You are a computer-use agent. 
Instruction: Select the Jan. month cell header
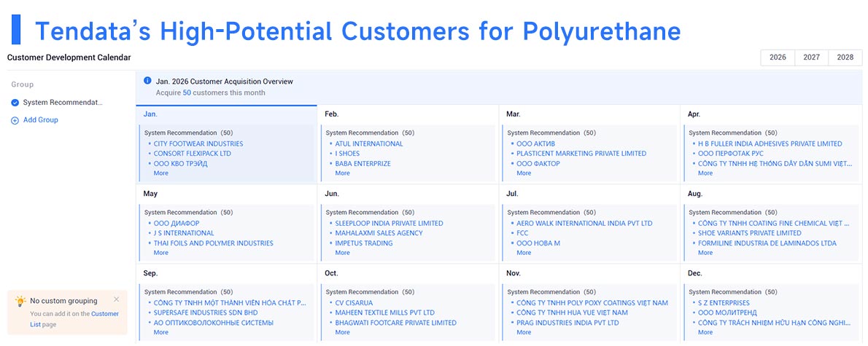[x=150, y=114]
